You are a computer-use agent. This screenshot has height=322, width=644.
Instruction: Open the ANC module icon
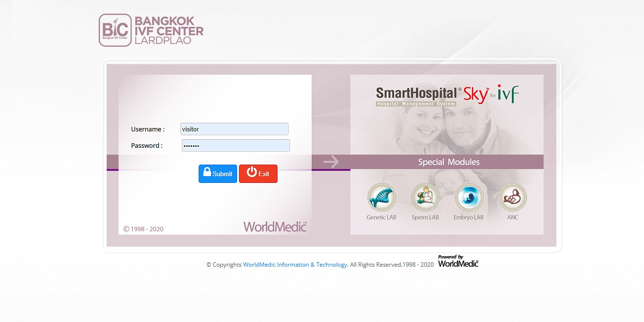tap(513, 197)
